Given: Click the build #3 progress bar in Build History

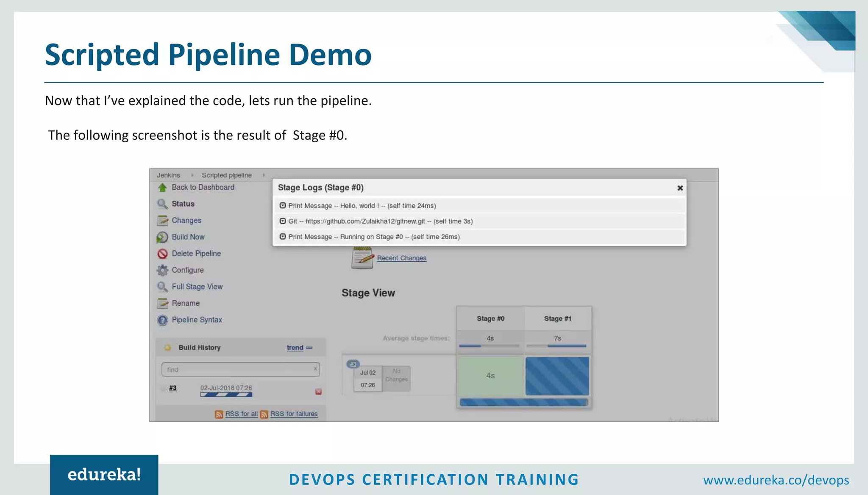Looking at the screenshot, I should (226, 395).
